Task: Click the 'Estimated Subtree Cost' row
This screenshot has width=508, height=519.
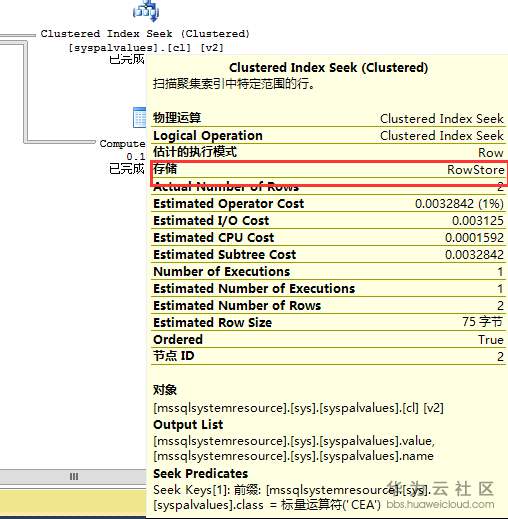Action: click(x=328, y=254)
